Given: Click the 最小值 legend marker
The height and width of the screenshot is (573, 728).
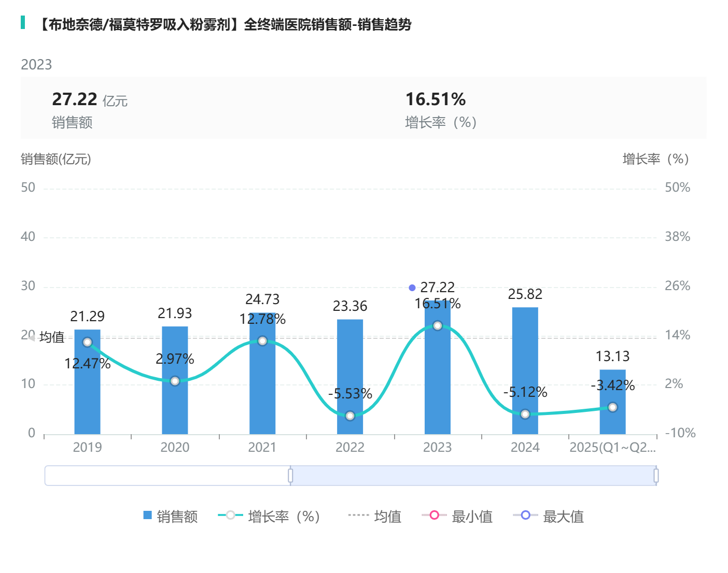Looking at the screenshot, I should click(x=435, y=515).
